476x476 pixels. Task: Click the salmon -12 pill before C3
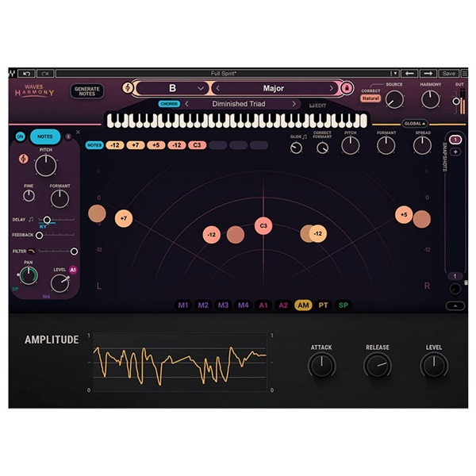pyautogui.click(x=177, y=145)
